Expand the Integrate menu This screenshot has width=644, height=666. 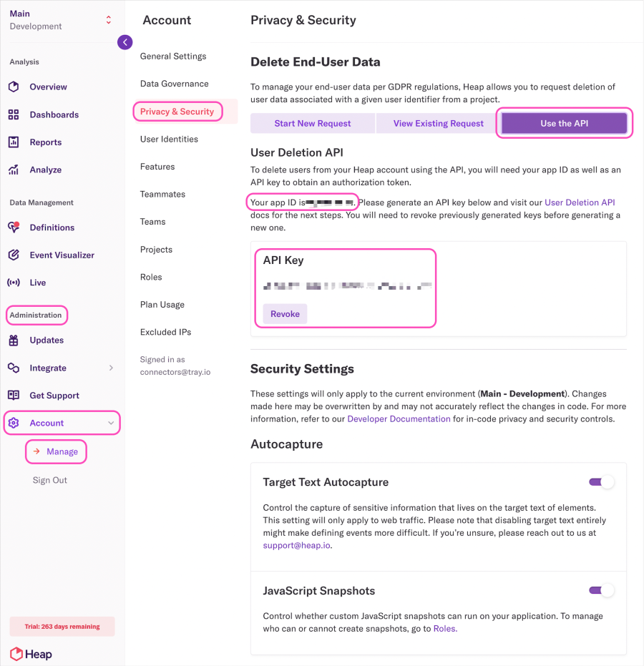coord(47,368)
